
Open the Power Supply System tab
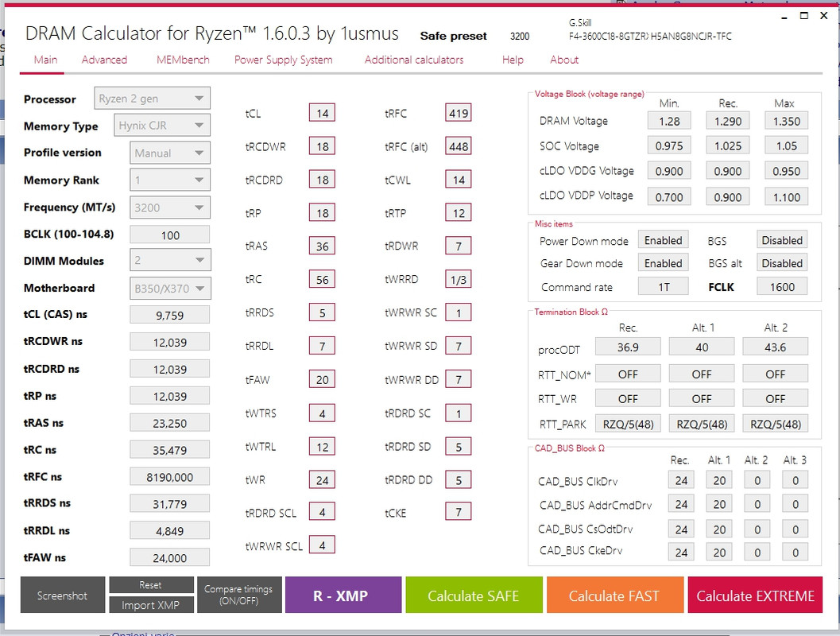pos(284,60)
